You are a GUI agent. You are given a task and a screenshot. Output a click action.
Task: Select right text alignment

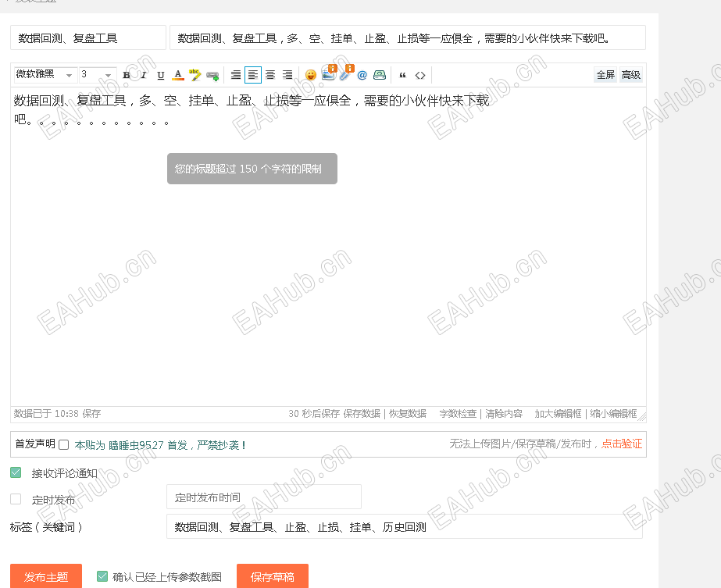point(287,75)
